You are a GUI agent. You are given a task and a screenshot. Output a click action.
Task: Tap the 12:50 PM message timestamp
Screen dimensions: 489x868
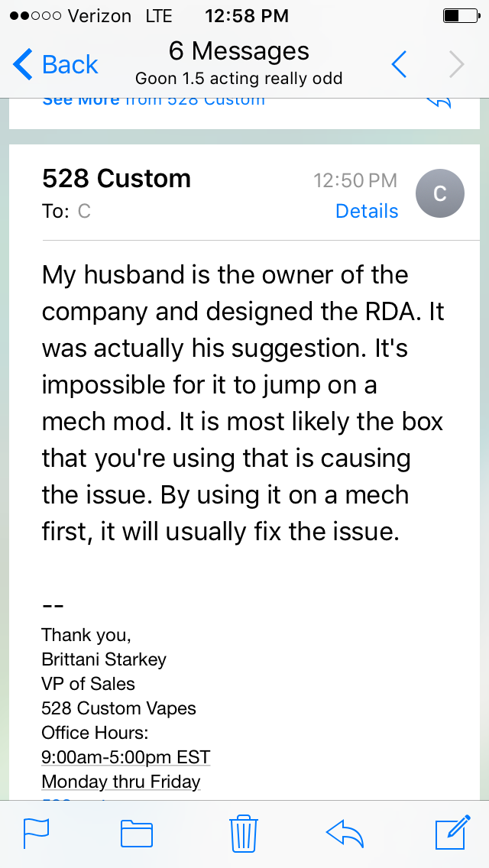click(x=355, y=180)
